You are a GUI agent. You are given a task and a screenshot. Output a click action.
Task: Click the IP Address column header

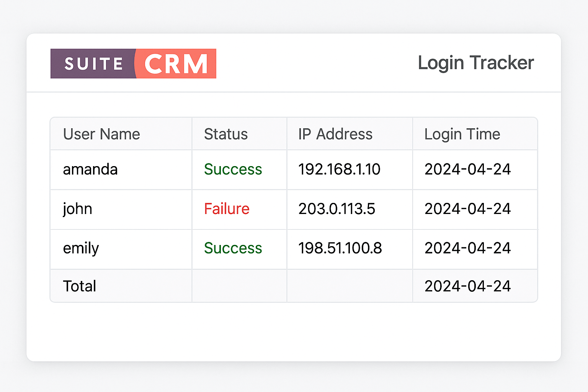(335, 134)
